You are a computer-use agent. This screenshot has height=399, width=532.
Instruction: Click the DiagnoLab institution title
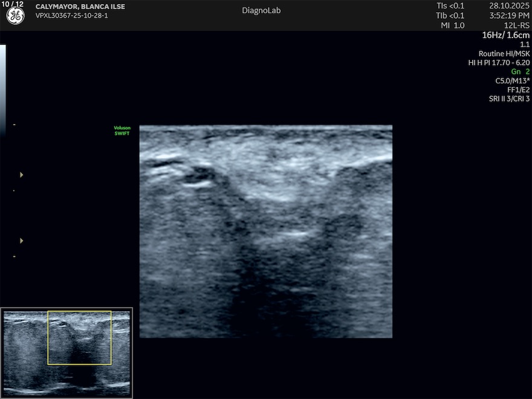coord(261,10)
